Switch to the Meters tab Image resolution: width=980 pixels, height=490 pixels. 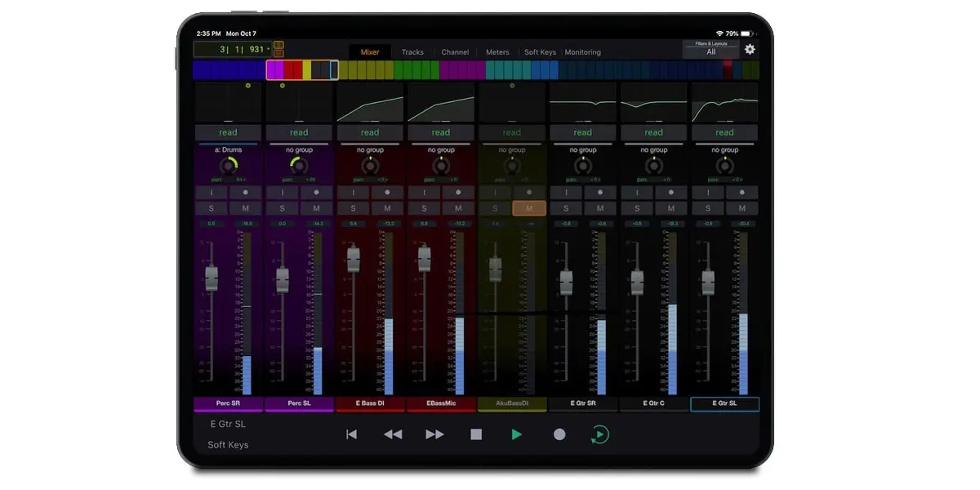click(x=497, y=52)
